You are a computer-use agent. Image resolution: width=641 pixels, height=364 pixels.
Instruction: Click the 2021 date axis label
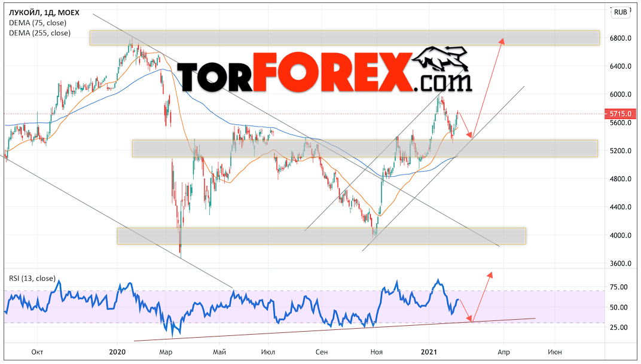click(429, 351)
